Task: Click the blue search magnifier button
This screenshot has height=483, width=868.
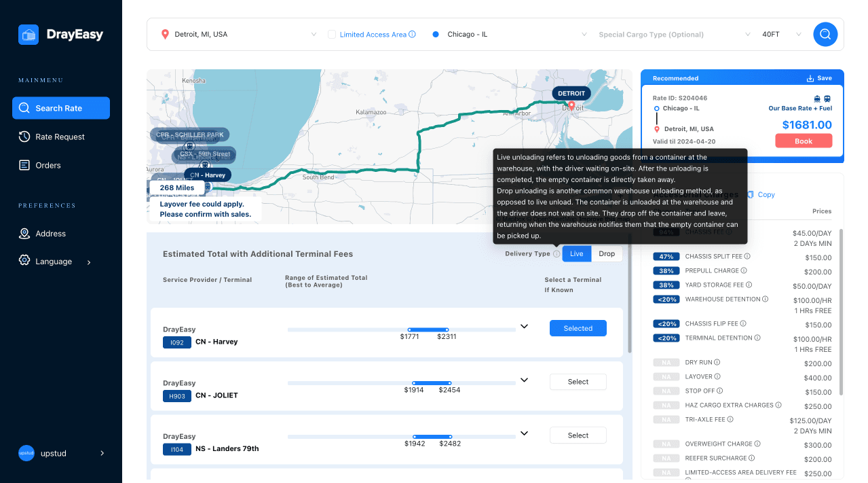Action: coord(825,34)
